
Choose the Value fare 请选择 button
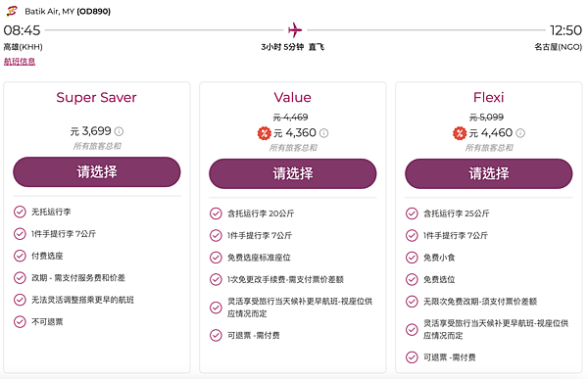point(293,173)
